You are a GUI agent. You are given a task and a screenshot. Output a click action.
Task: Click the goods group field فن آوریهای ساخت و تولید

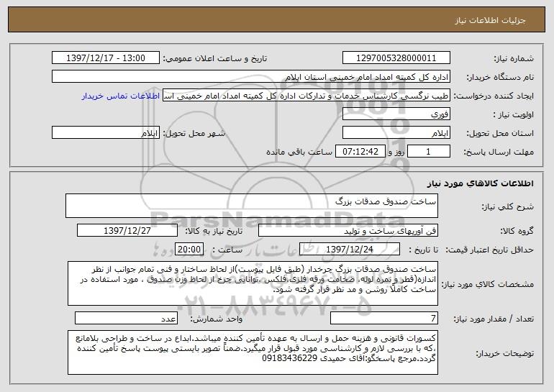[x=348, y=231]
